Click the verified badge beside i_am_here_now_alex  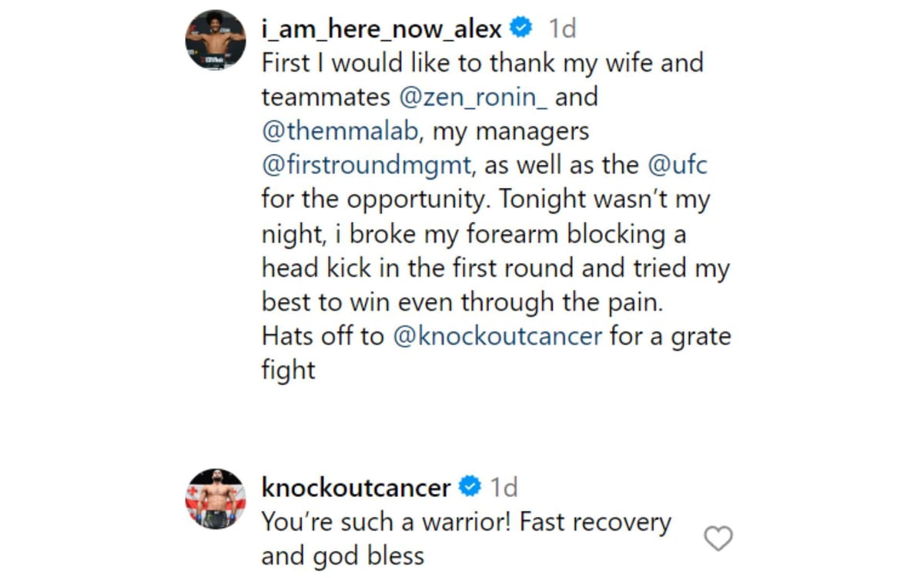point(521,28)
